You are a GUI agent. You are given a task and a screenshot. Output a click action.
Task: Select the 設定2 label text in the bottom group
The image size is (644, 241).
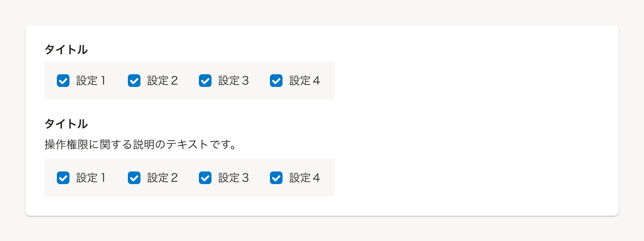click(162, 178)
